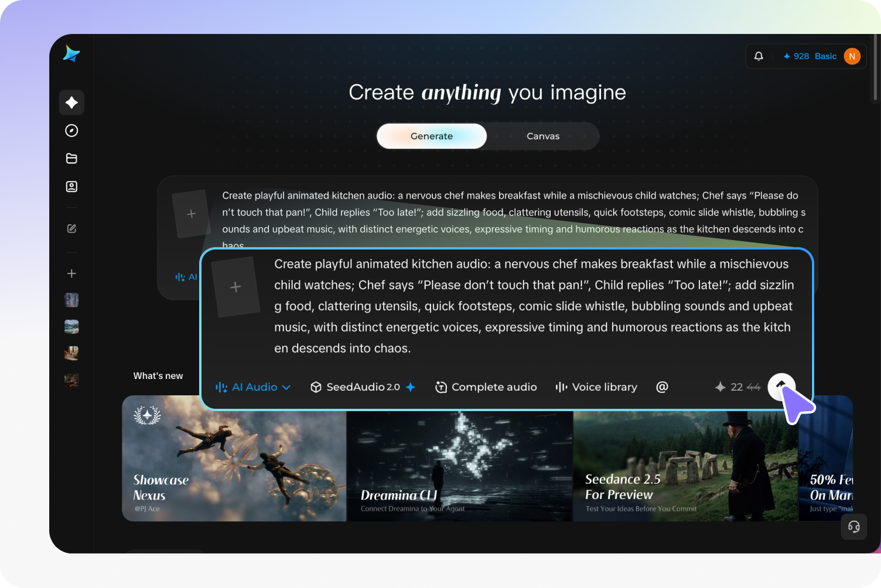The width and height of the screenshot is (881, 588).
Task: Switch to the Generate tab
Action: tap(432, 136)
